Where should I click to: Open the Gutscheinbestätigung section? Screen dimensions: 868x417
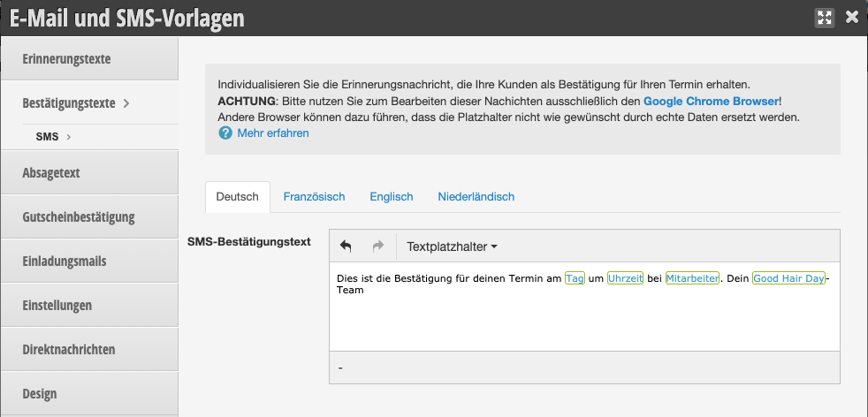coord(79,217)
